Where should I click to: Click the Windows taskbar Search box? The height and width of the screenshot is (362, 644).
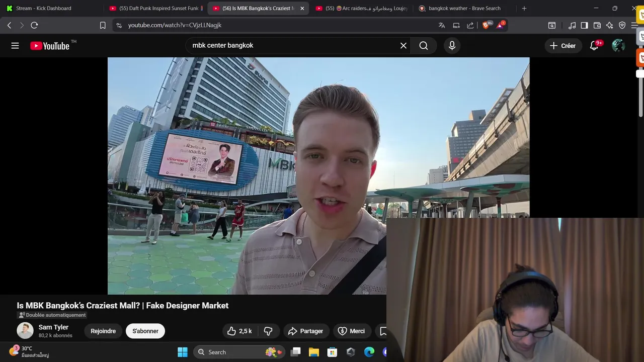[x=239, y=352]
